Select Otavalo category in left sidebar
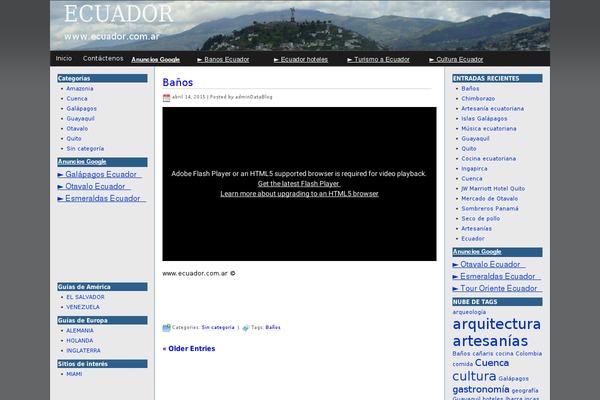 pos(77,129)
